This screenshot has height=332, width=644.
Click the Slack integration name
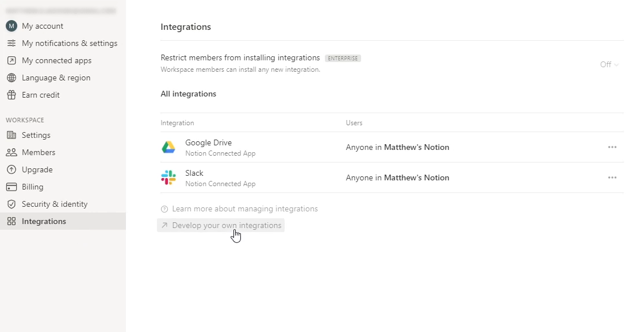click(194, 173)
